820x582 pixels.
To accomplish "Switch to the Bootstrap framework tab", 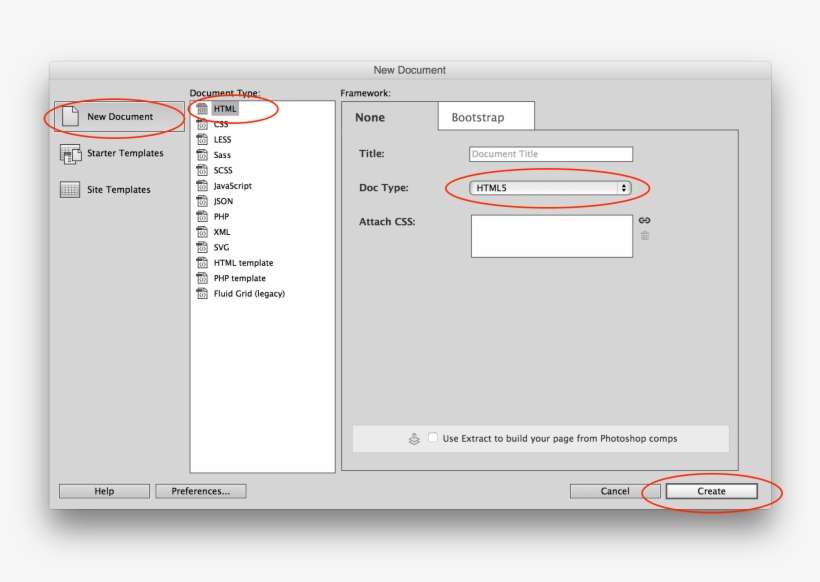I will 484,117.
